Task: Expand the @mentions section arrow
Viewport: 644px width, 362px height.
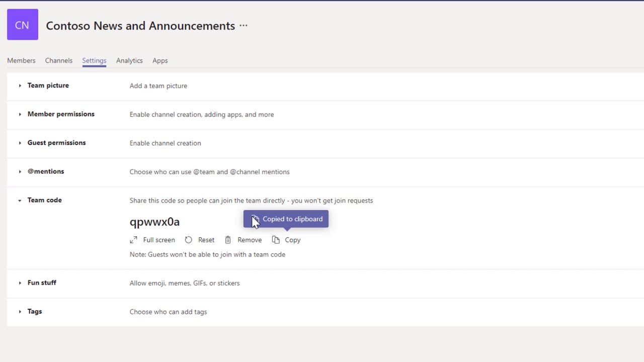Action: click(20, 171)
